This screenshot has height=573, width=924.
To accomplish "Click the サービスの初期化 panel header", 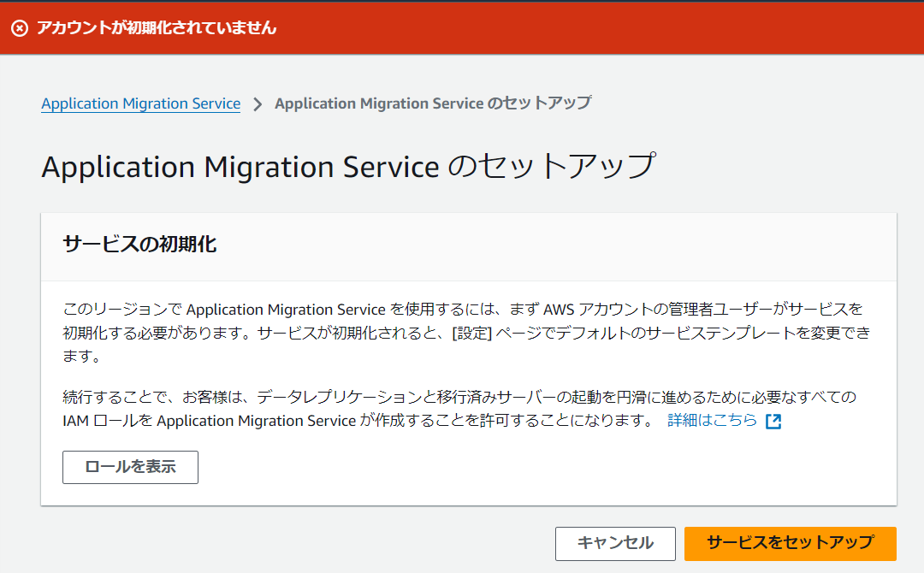I will [x=139, y=245].
